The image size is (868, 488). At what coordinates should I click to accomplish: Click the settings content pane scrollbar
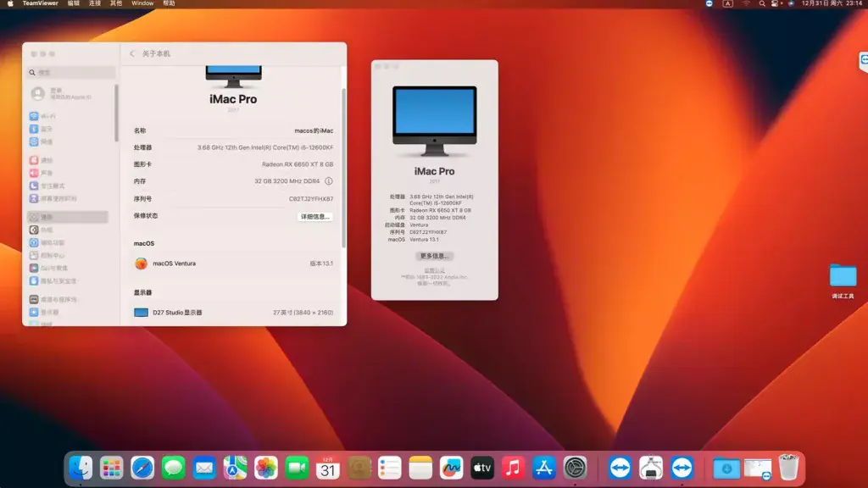coord(344,168)
